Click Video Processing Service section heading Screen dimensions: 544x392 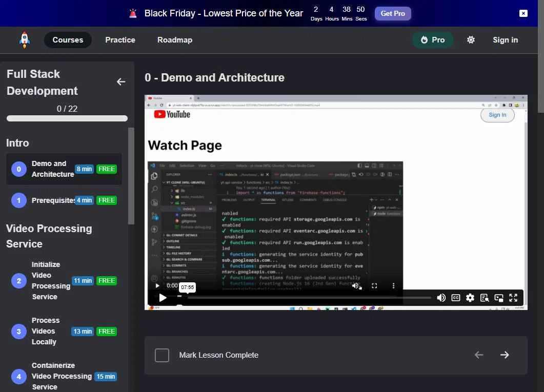(49, 236)
